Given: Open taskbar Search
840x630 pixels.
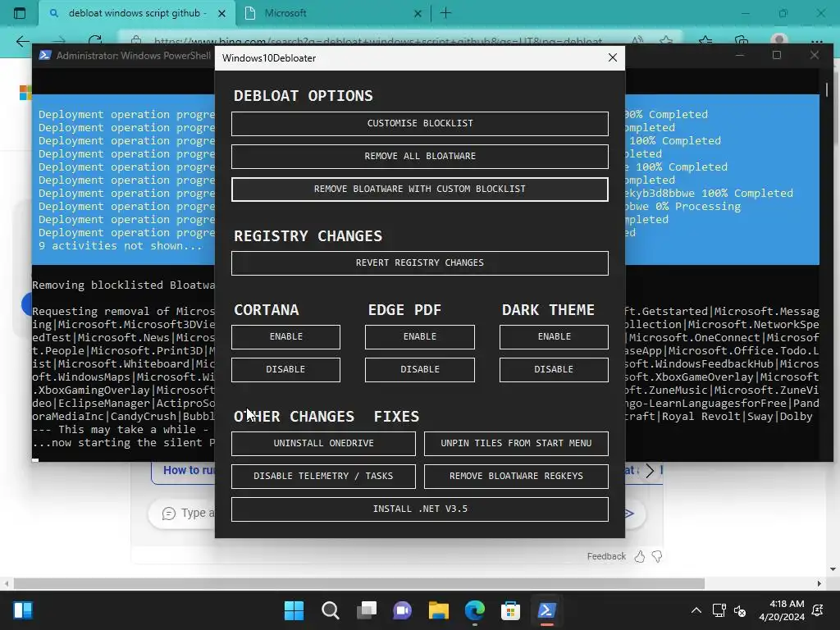Looking at the screenshot, I should click(330, 610).
